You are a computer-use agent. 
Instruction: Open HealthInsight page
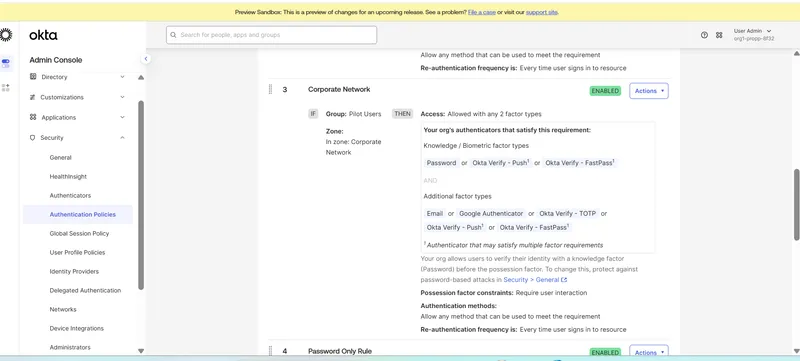point(68,176)
